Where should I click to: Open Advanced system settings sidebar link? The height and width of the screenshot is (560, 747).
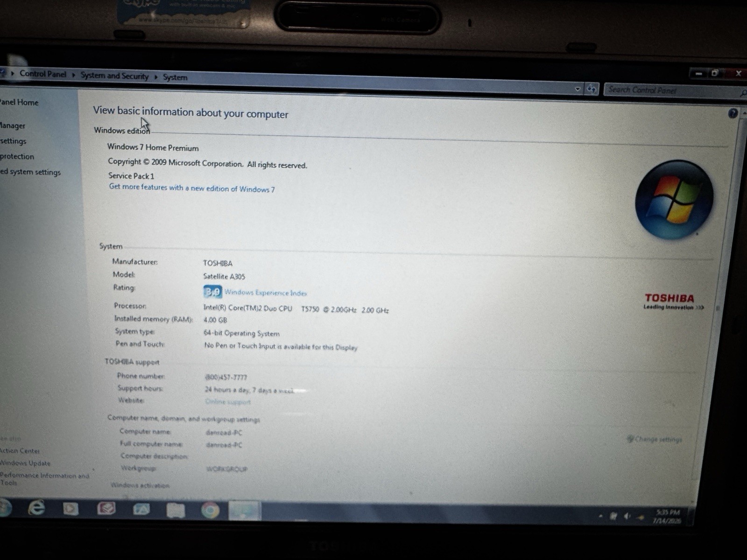[30, 172]
